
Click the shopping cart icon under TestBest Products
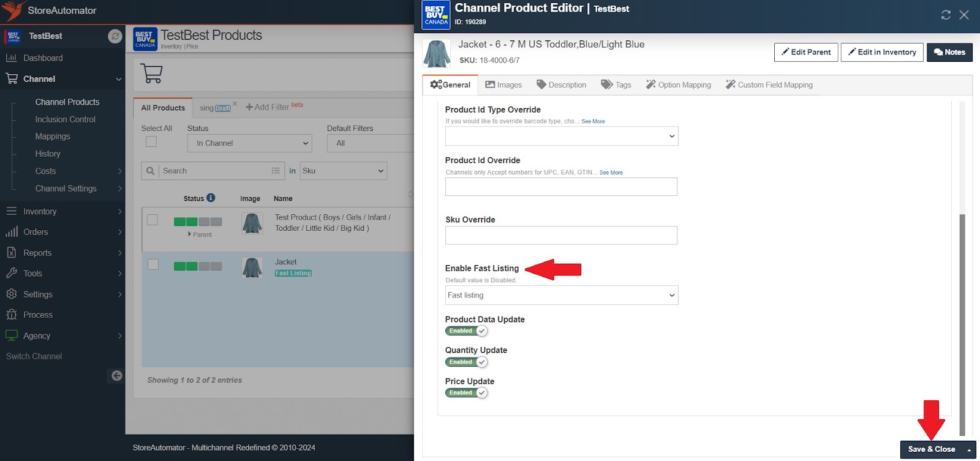point(151,73)
